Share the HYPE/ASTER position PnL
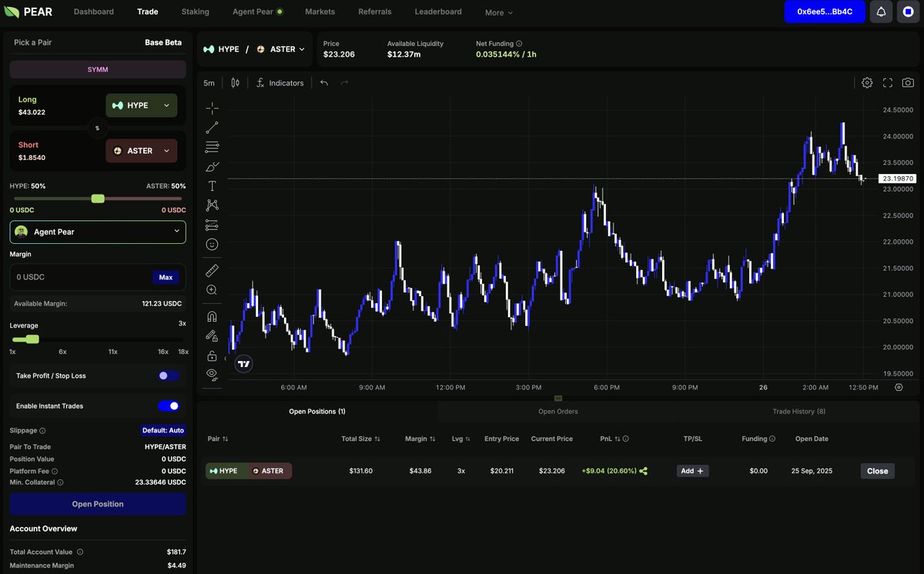The width and height of the screenshot is (924, 574). pyautogui.click(x=644, y=471)
